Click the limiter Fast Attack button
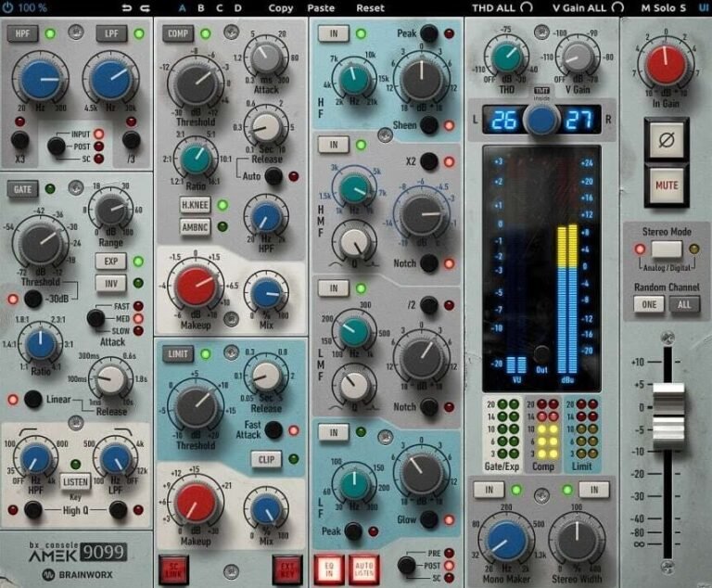The width and height of the screenshot is (712, 588). pyautogui.click(x=273, y=429)
